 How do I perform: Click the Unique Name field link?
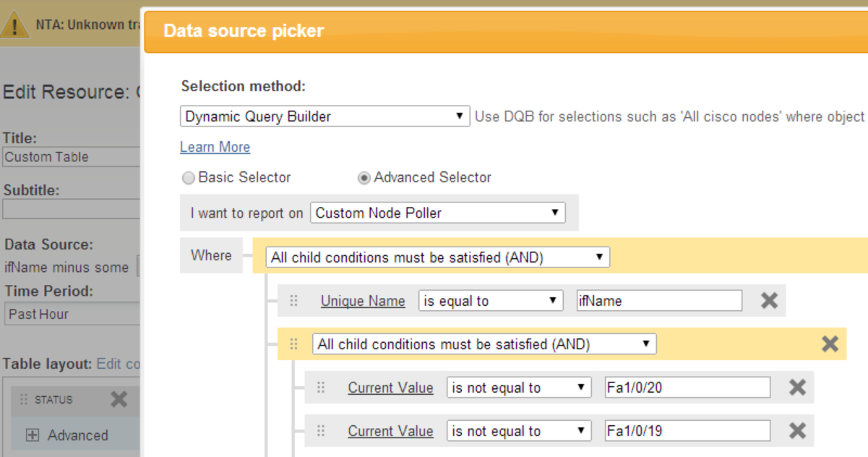pos(363,301)
